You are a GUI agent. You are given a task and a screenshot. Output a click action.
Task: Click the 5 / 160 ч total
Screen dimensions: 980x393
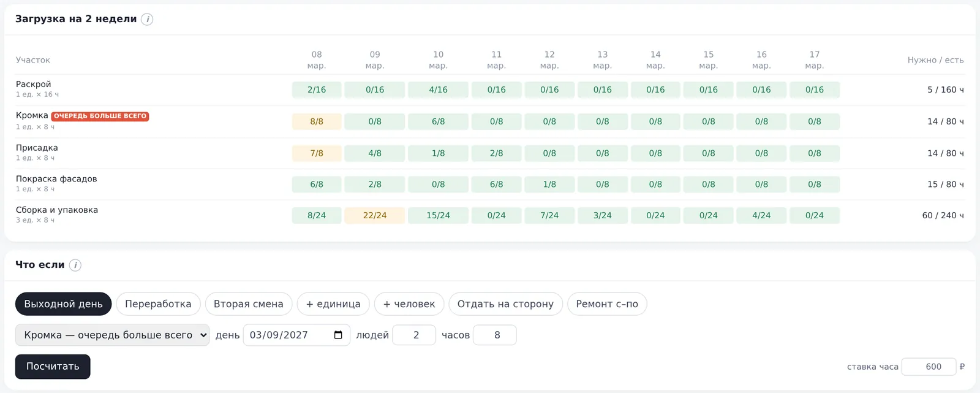tap(945, 90)
